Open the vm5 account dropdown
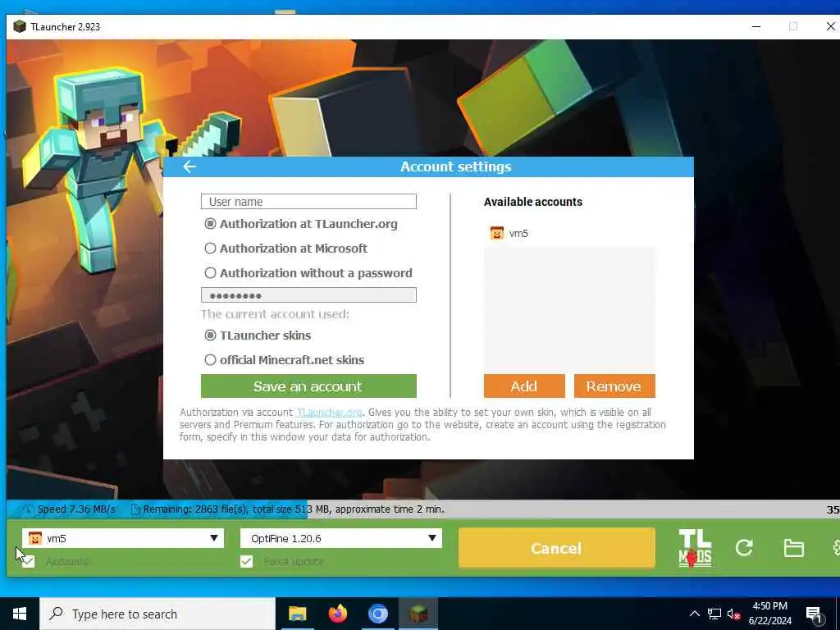The width and height of the screenshot is (840, 630). click(123, 538)
